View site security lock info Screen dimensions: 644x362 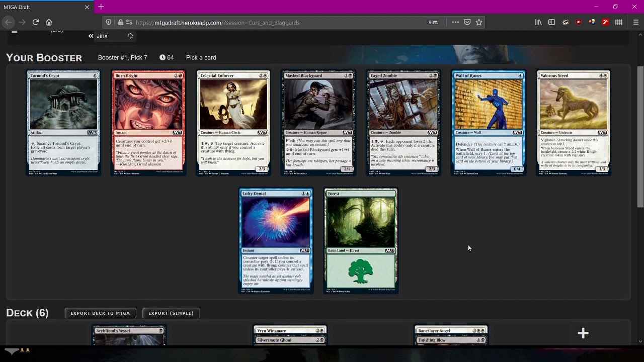[x=120, y=23]
